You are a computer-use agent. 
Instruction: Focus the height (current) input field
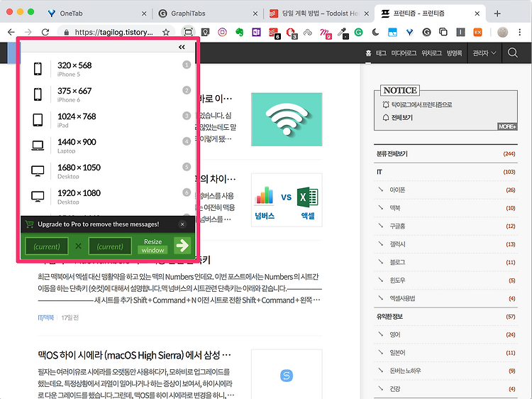110,246
